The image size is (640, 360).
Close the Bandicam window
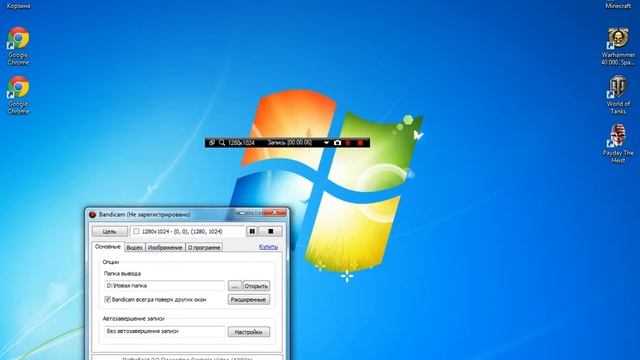pyautogui.click(x=274, y=212)
